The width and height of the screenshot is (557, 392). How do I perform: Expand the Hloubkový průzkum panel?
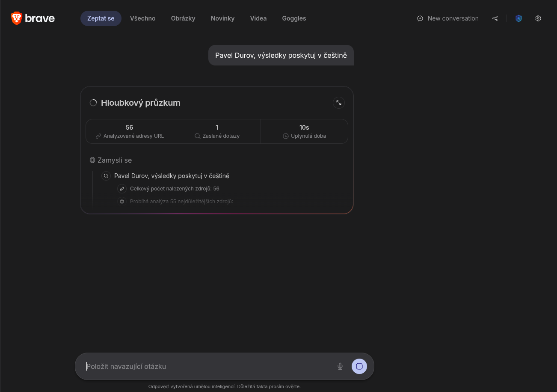pyautogui.click(x=339, y=103)
